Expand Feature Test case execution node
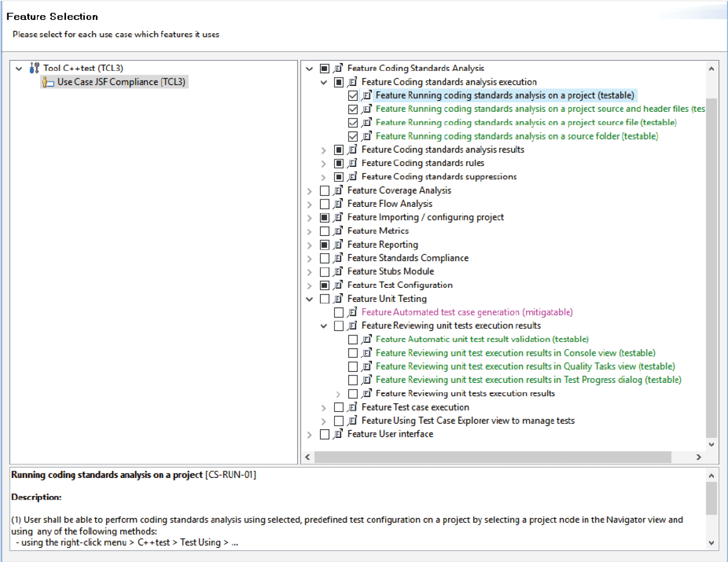728x562 pixels. pos(324,408)
